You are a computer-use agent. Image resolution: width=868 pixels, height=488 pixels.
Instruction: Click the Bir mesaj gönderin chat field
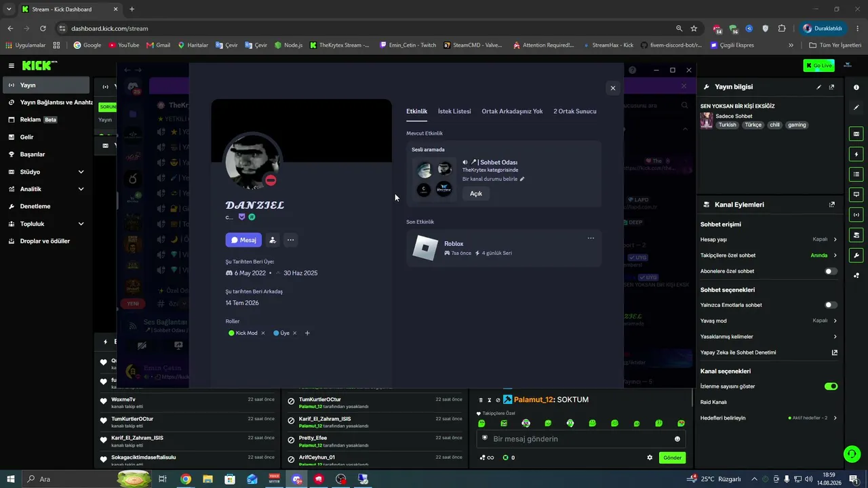(582, 439)
